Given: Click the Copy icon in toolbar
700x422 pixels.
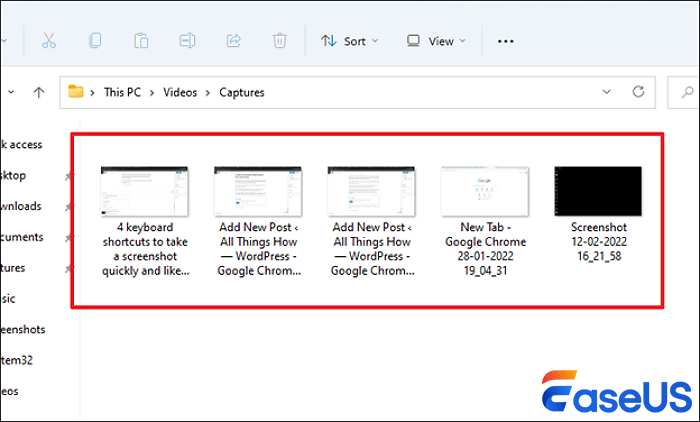Looking at the screenshot, I should tap(95, 41).
